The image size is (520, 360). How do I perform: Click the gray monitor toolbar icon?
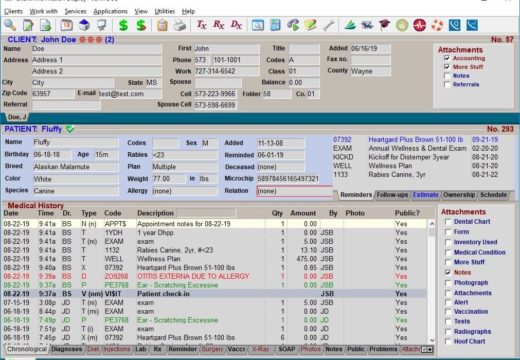pos(102,25)
